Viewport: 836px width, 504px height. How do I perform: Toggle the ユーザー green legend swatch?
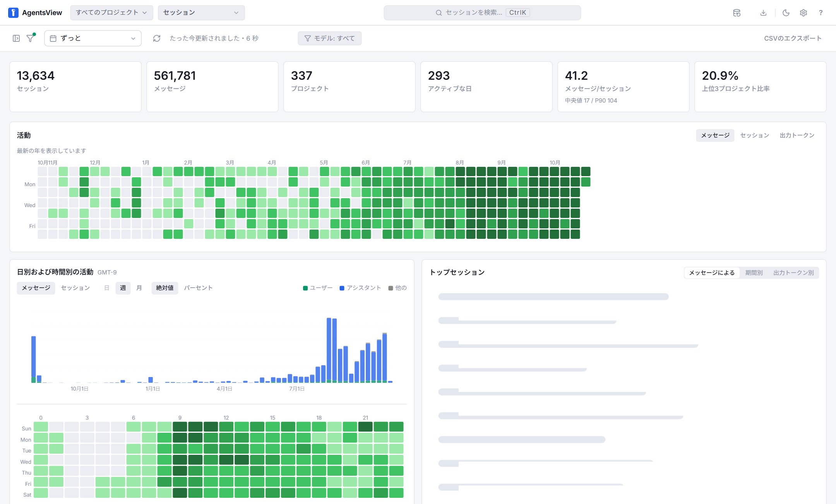click(x=305, y=288)
